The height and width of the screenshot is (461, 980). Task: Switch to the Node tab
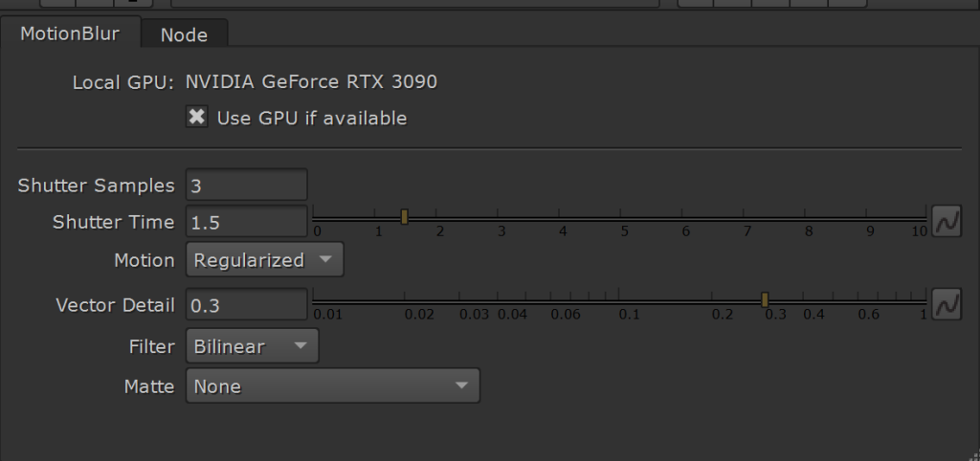coord(184,34)
